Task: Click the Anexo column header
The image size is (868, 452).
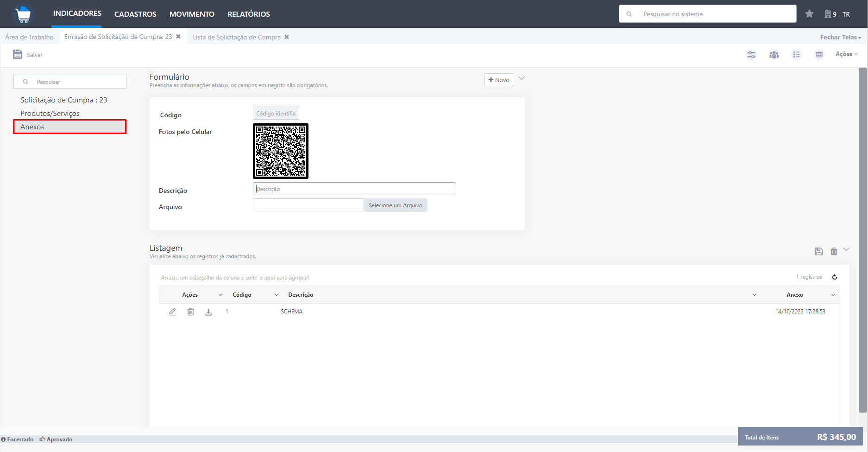Action: pos(795,295)
